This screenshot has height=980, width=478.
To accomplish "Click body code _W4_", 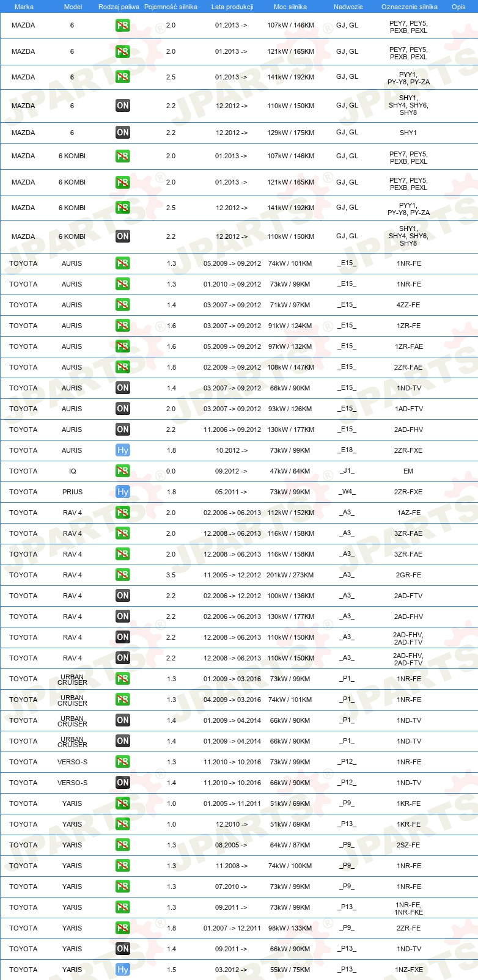I will point(347,491).
